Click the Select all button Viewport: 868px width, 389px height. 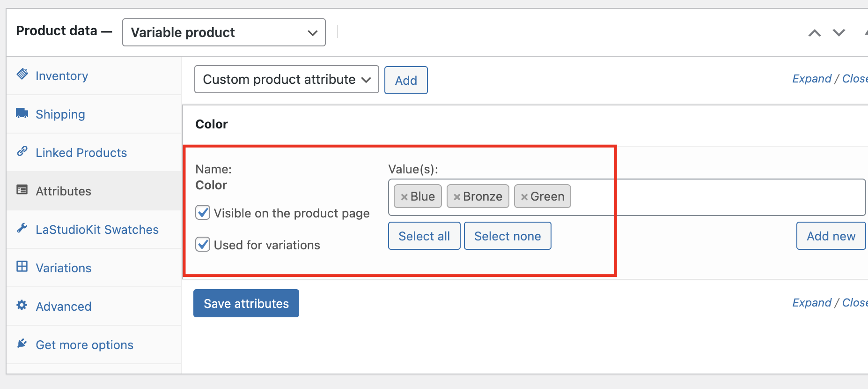424,236
